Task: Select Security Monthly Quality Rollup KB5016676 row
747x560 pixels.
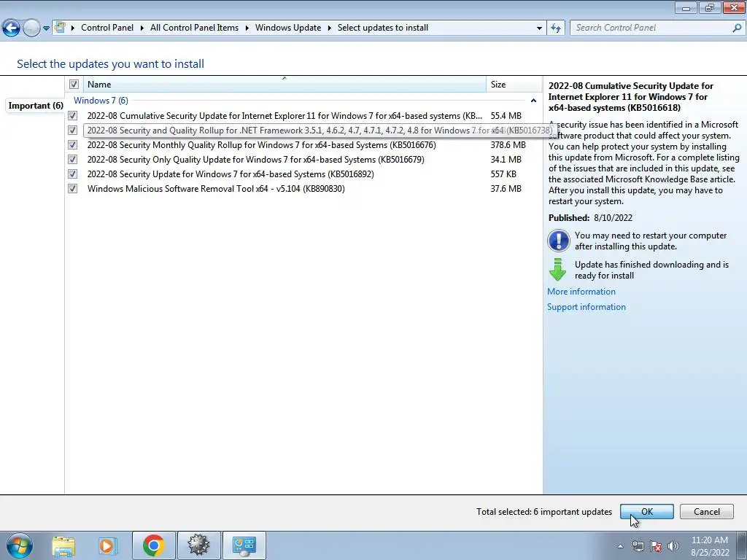Action: (303, 145)
